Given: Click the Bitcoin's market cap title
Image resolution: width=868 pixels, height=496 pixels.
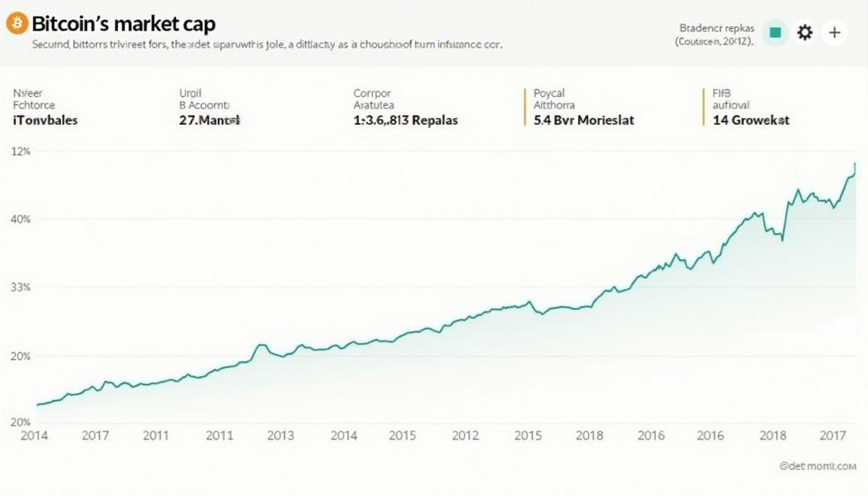Looking at the screenshot, I should tap(124, 23).
